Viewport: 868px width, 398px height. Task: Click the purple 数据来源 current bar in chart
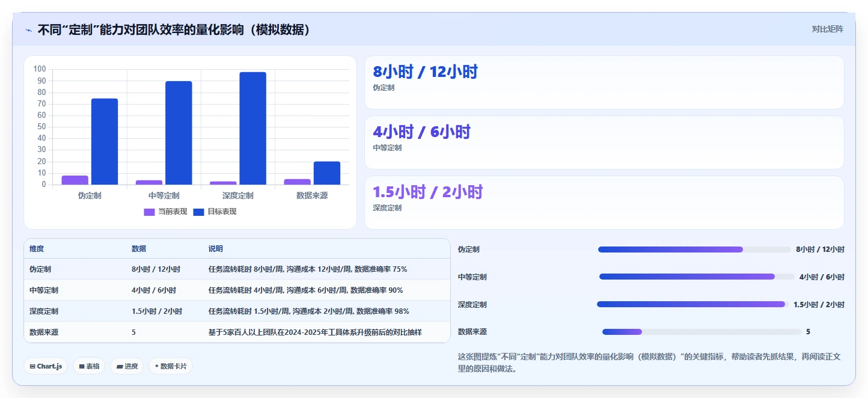coord(298,182)
